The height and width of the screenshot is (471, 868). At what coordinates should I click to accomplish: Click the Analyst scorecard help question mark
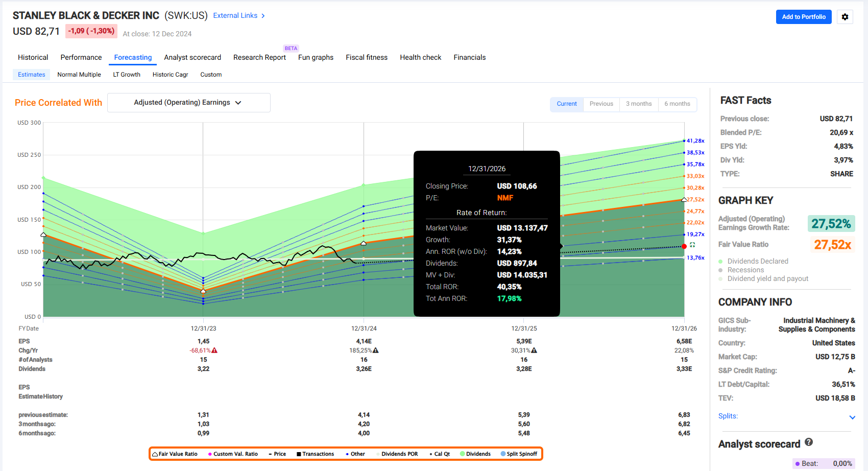[809, 442]
